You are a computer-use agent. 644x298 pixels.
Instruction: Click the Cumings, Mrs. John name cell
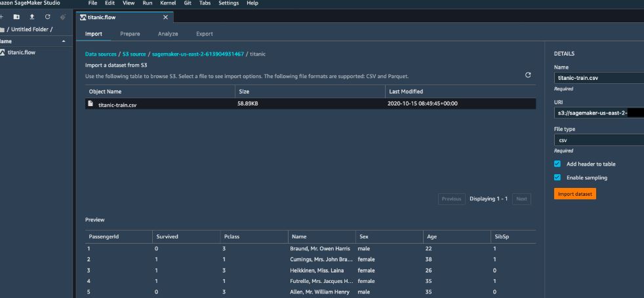coord(321,259)
